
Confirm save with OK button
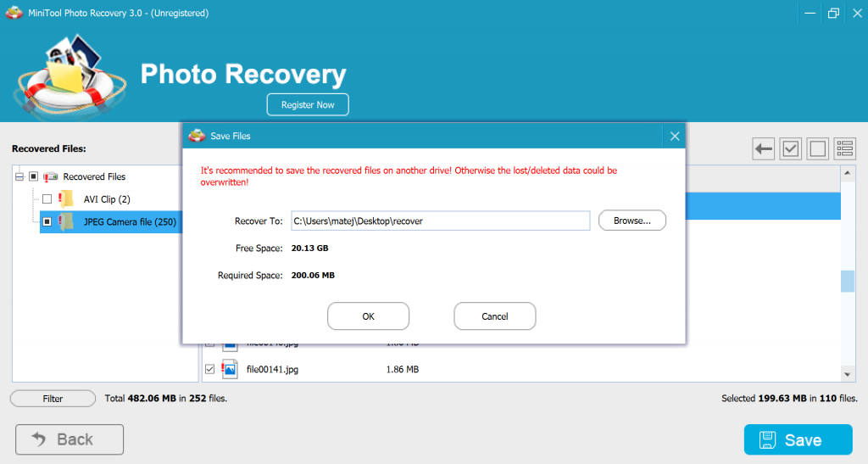368,316
